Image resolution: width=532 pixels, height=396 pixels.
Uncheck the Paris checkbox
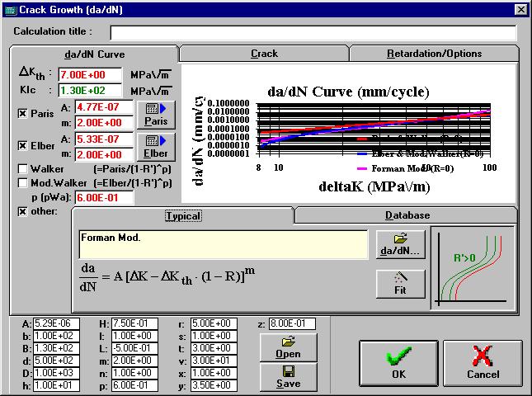tap(22, 114)
